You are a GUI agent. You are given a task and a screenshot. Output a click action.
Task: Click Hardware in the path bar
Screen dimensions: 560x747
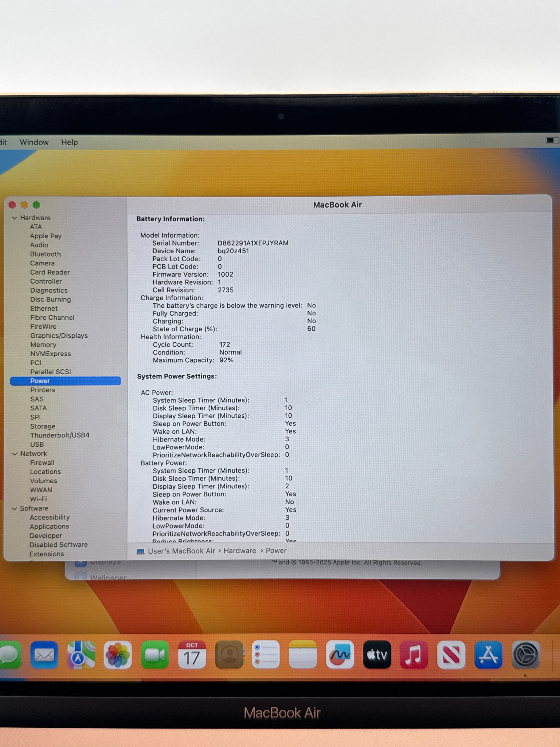240,551
